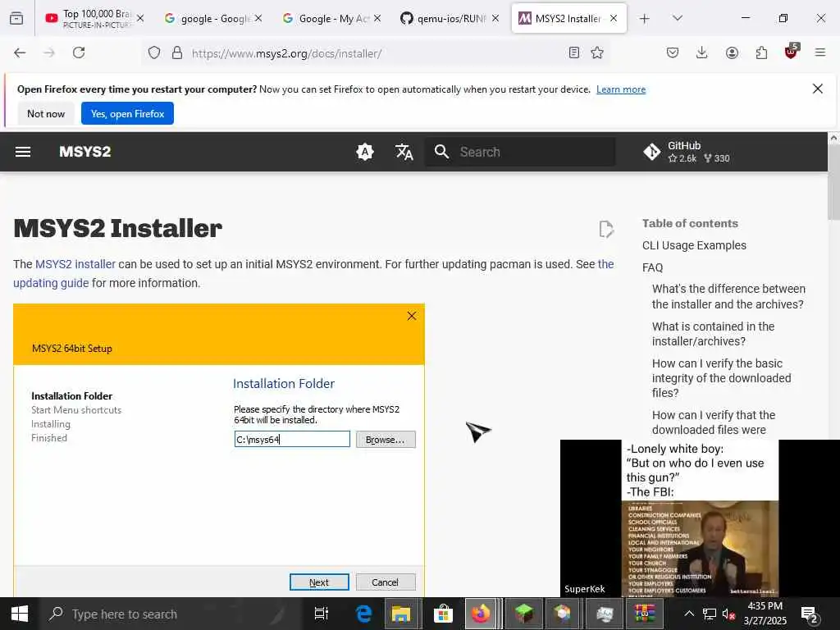Image resolution: width=840 pixels, height=630 pixels.
Task: Click the MSYS2 site search field
Action: click(520, 152)
